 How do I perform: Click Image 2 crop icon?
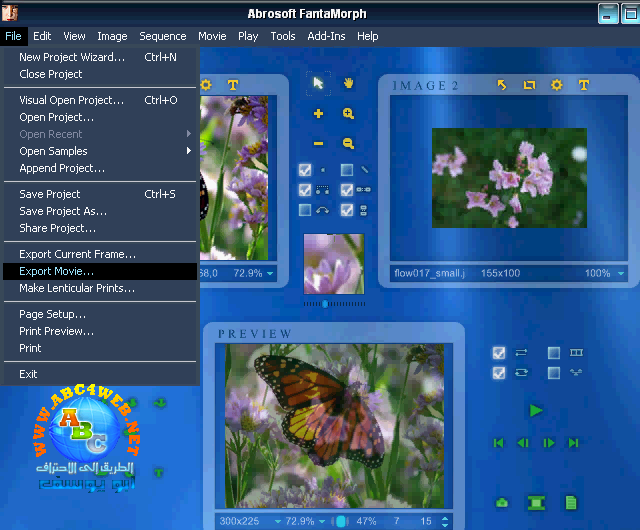click(x=529, y=85)
